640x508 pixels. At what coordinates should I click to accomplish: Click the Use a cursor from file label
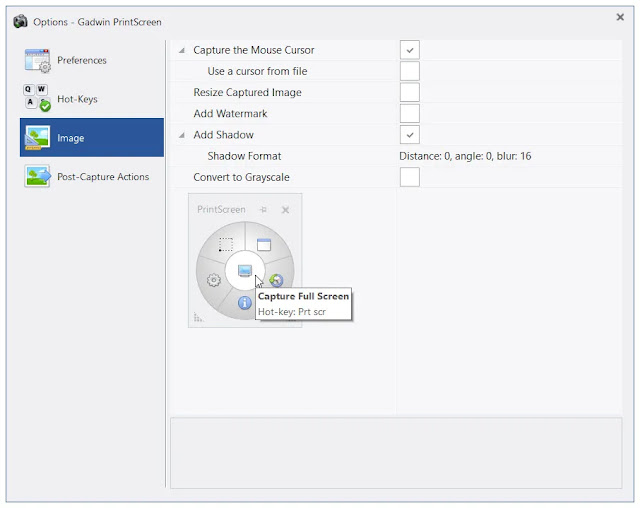click(x=257, y=71)
